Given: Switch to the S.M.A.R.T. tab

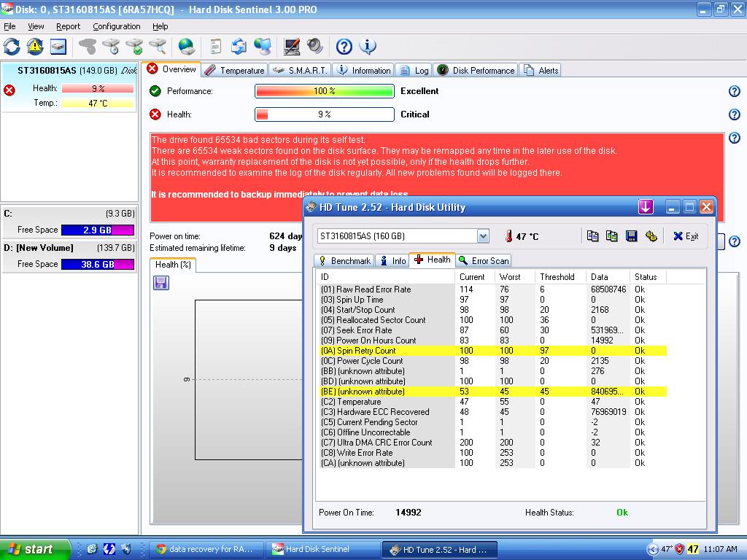Looking at the screenshot, I should [300, 71].
